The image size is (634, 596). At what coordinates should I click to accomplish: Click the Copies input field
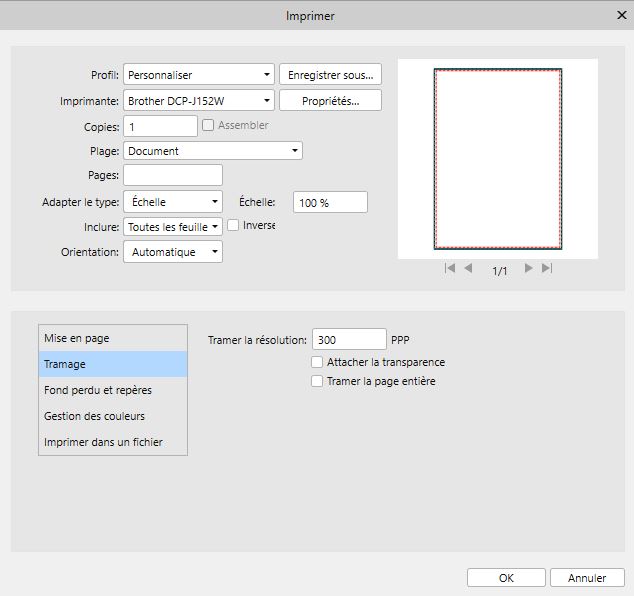coord(160,127)
